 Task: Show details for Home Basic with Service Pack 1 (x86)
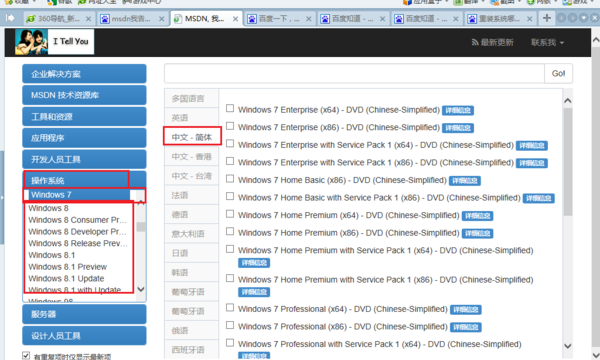[539, 199]
